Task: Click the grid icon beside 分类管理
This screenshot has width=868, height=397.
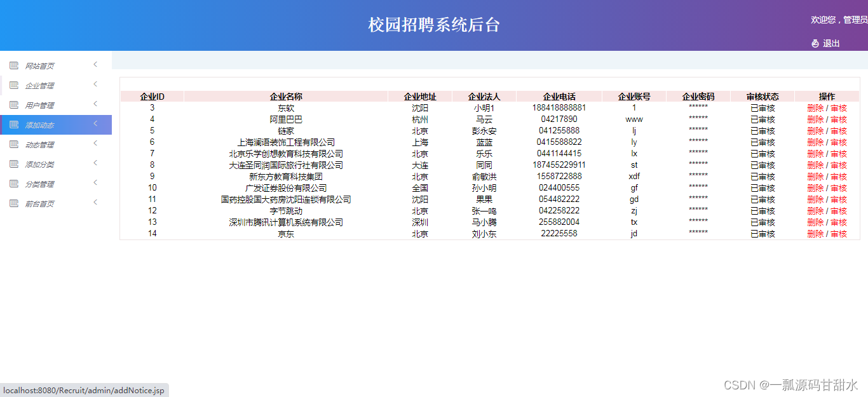Action: [14, 184]
